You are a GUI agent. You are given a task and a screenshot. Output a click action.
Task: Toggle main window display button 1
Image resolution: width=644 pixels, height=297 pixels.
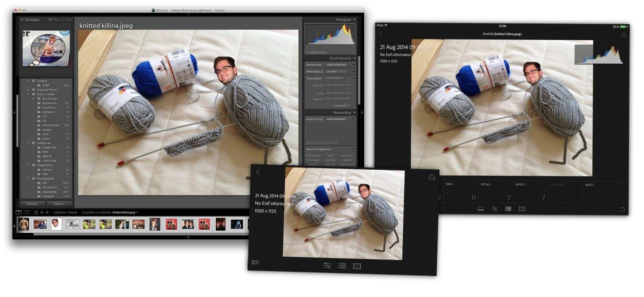pos(19,212)
